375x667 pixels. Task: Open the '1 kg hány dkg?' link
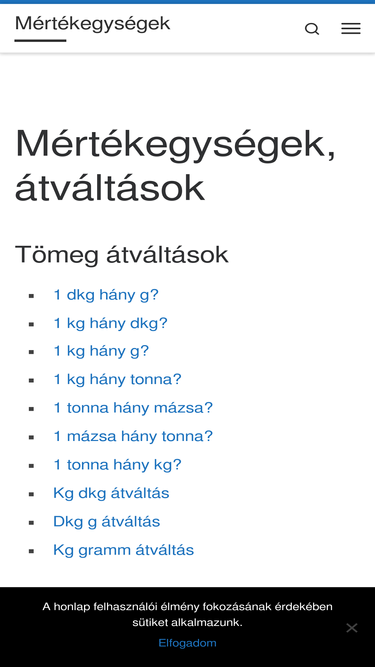click(x=111, y=323)
